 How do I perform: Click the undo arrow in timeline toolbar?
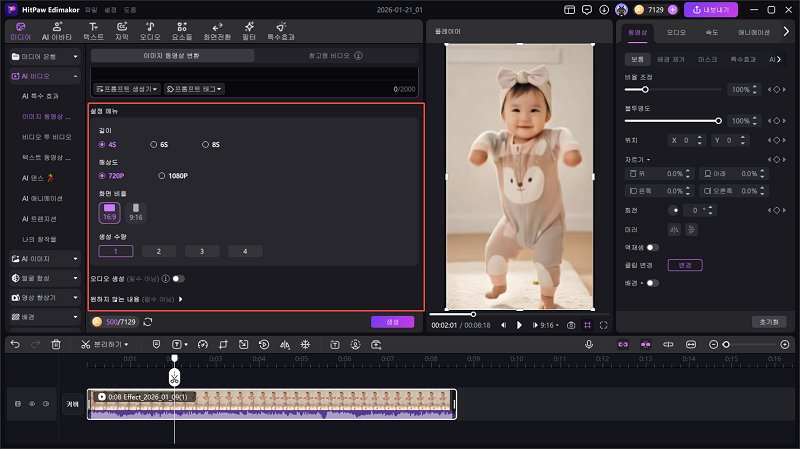tap(15, 344)
